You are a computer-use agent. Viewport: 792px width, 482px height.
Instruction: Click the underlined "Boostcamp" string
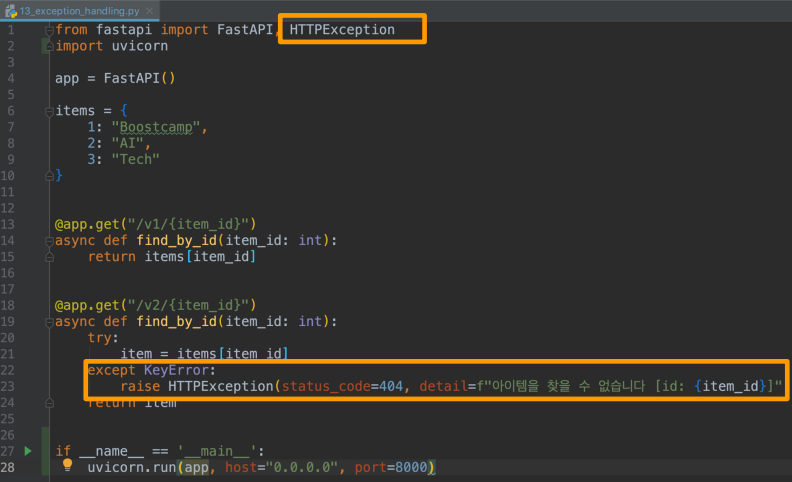[156, 127]
